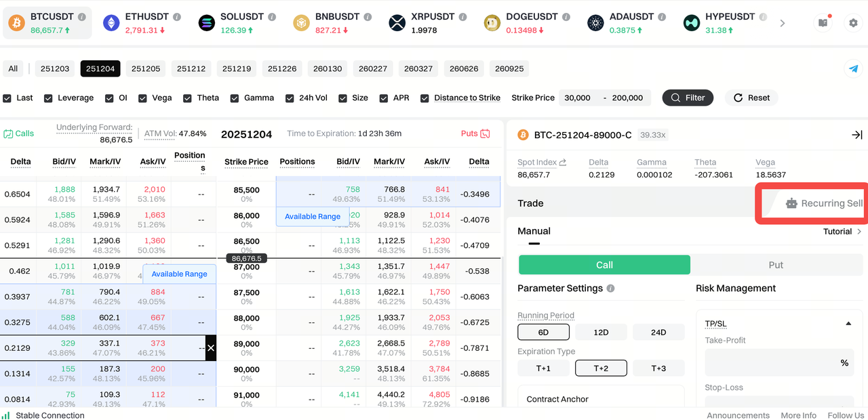Select the 251205 expiration date tab

coord(146,68)
